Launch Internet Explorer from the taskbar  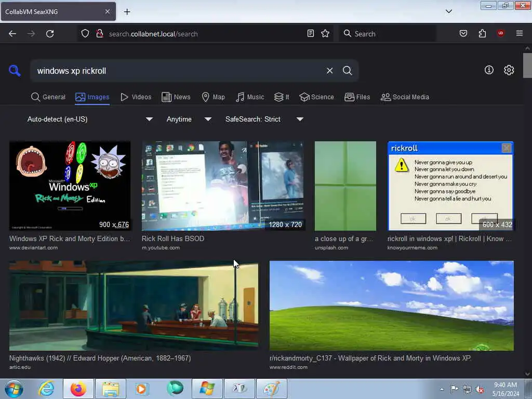click(46, 389)
